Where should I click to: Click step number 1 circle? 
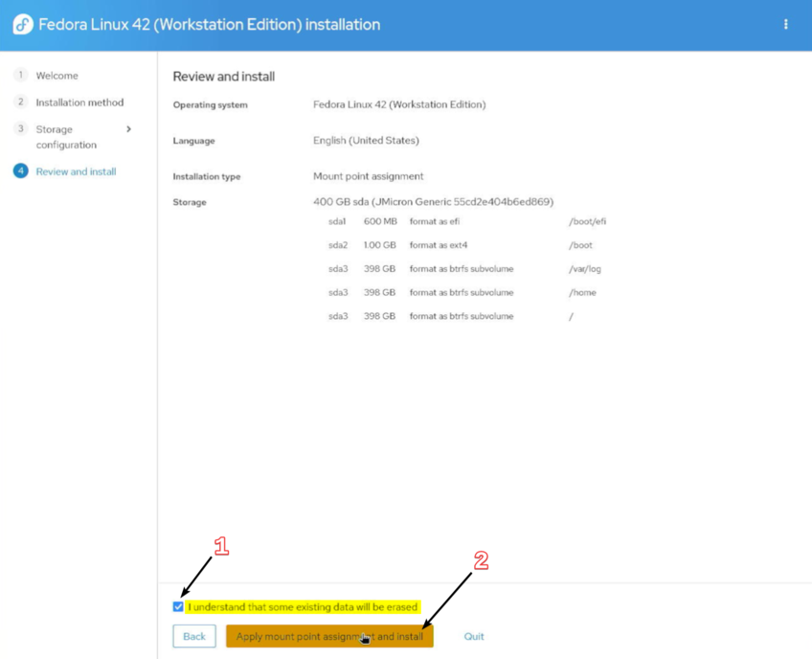point(21,75)
